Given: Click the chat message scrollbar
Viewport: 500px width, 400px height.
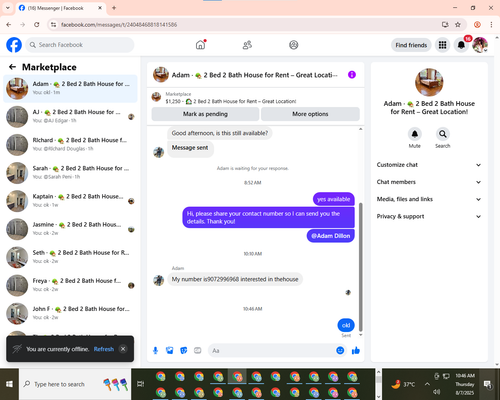Looking at the screenshot, I should pos(361,266).
